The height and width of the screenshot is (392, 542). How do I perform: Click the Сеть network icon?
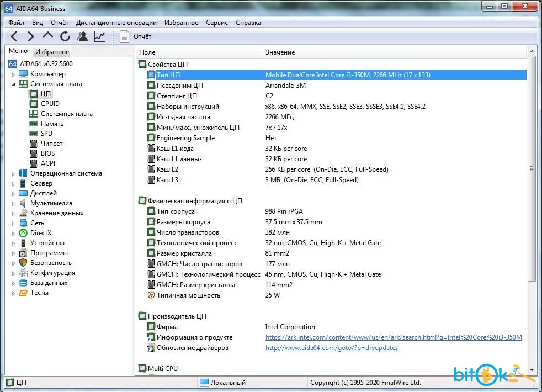pos(23,223)
